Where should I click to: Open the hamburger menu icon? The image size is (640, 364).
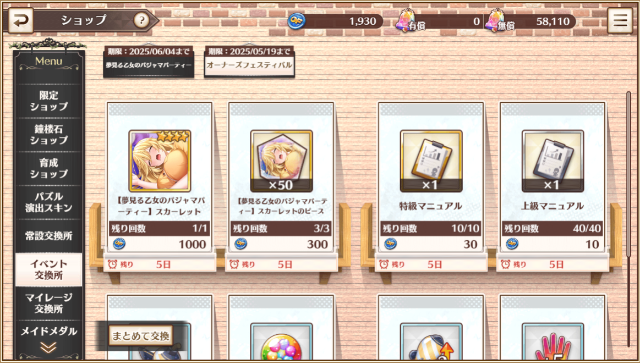[620, 20]
